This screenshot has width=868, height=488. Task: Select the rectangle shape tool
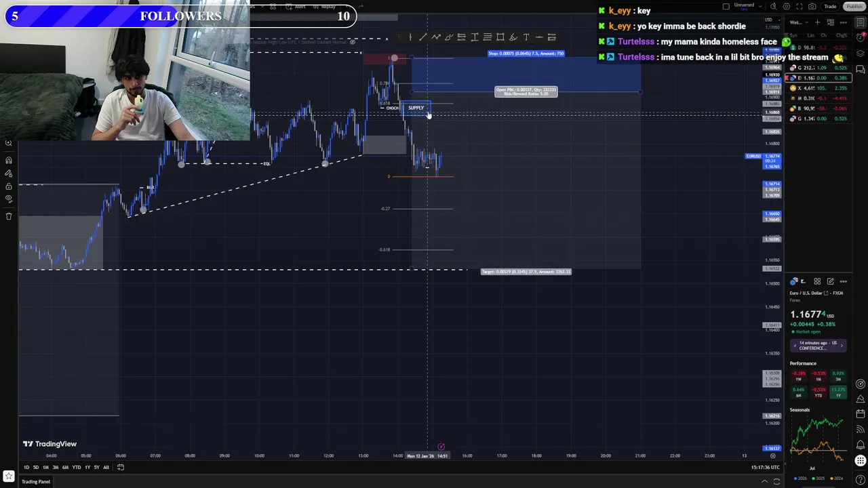[500, 37]
